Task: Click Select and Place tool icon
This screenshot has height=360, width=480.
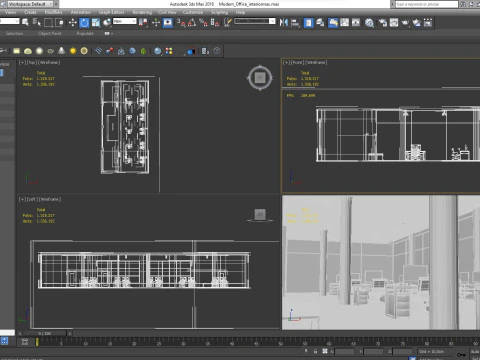Action: pyautogui.click(x=107, y=22)
